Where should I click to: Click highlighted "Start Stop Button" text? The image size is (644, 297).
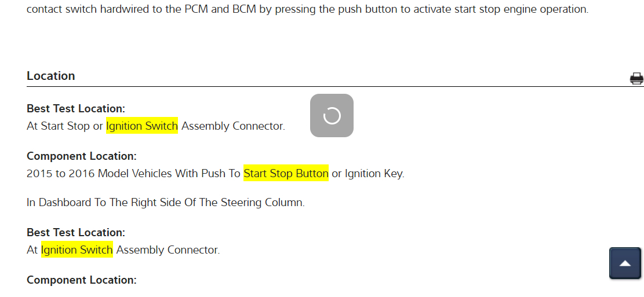click(x=286, y=174)
